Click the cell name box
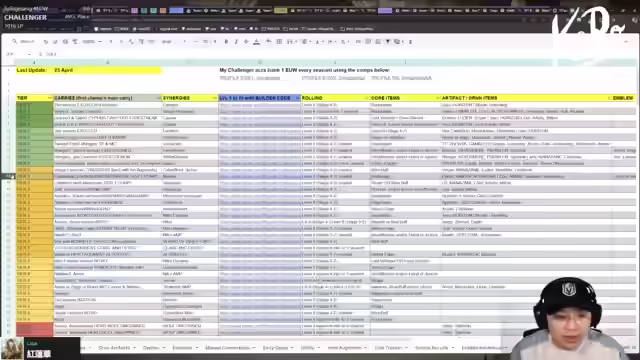 click(18, 54)
